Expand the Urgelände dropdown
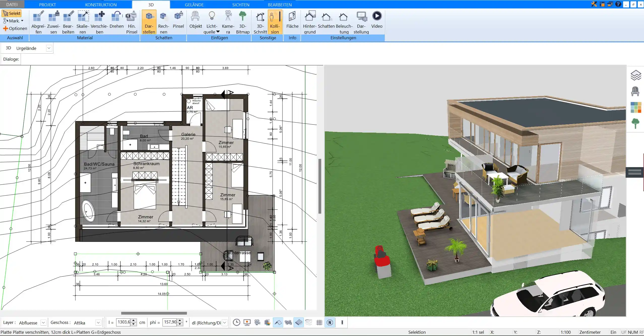This screenshot has height=336, width=644. (49, 48)
